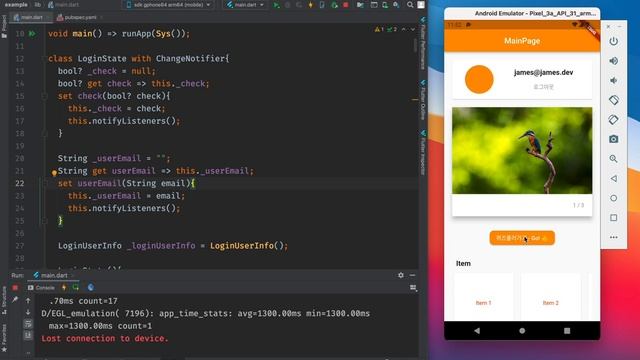Click 'Lost connection to device.' console message
This screenshot has height=360, width=640.
click(x=104, y=338)
